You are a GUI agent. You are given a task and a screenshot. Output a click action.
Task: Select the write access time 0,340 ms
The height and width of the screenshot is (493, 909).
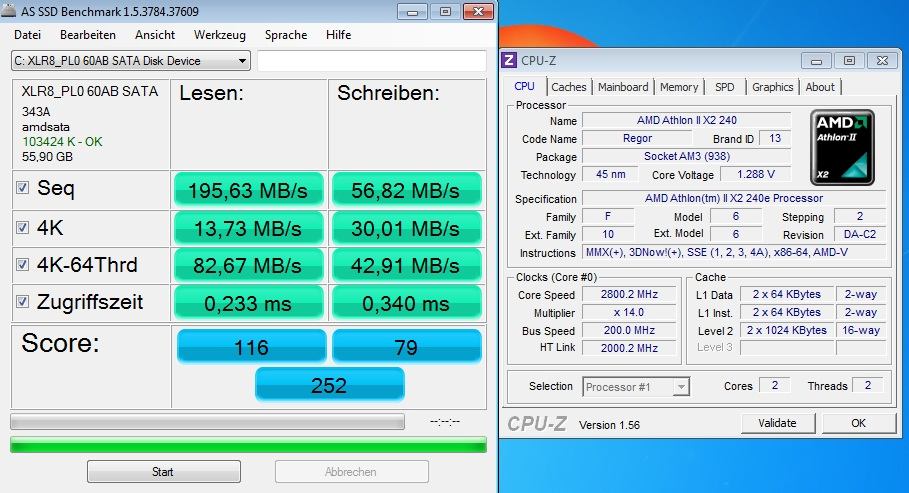coord(406,303)
